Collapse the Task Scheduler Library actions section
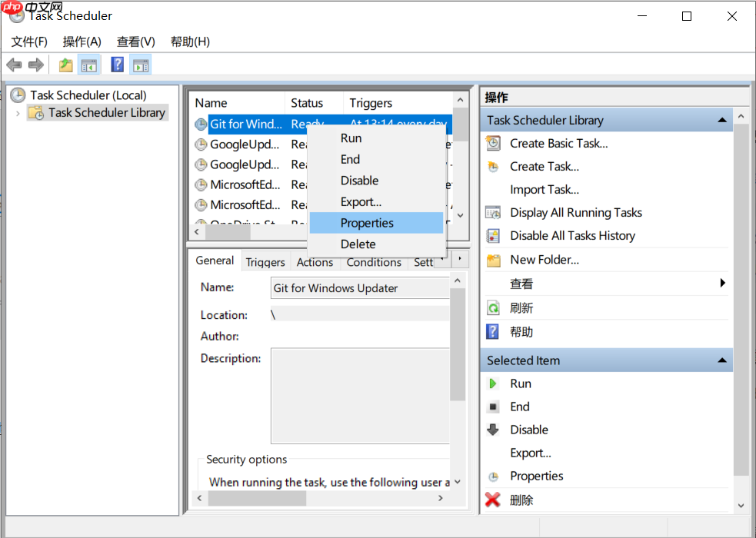 [x=721, y=120]
